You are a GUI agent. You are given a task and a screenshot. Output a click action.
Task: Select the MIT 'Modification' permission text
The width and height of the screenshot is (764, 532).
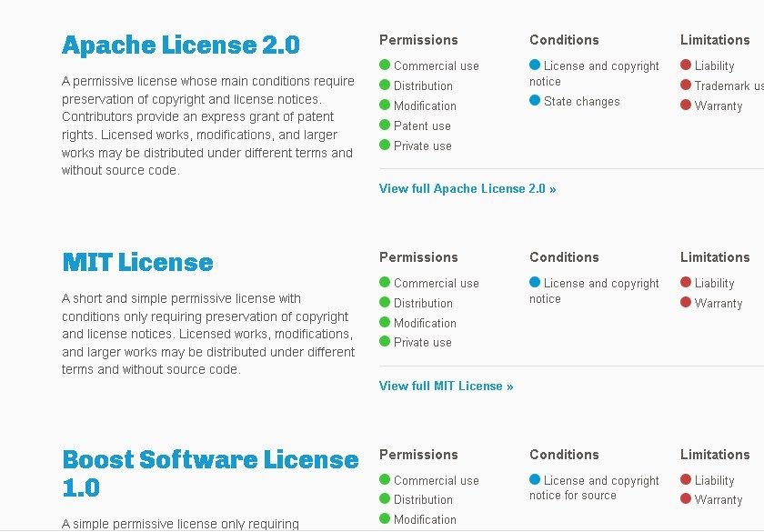(425, 323)
